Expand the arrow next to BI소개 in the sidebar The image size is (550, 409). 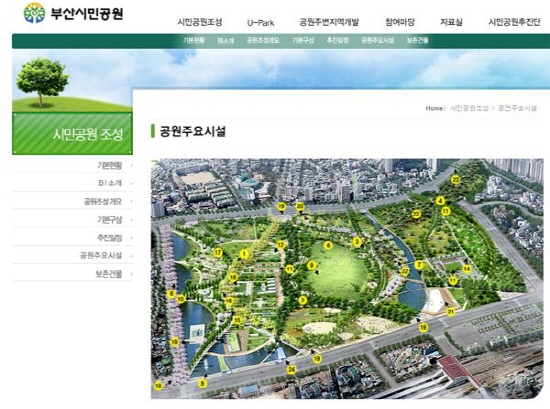pos(132,183)
